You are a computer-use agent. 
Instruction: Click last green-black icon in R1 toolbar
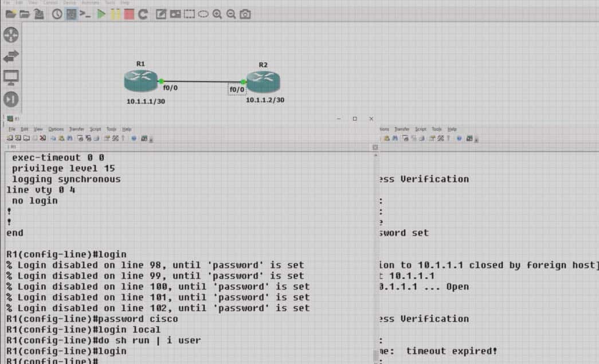(x=144, y=138)
